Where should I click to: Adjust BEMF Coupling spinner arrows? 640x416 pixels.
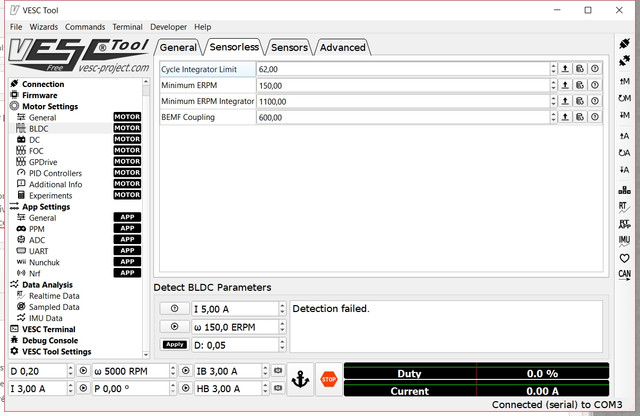553,117
